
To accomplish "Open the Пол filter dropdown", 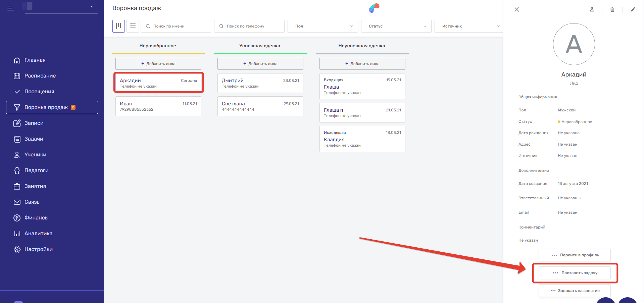I will (x=323, y=26).
